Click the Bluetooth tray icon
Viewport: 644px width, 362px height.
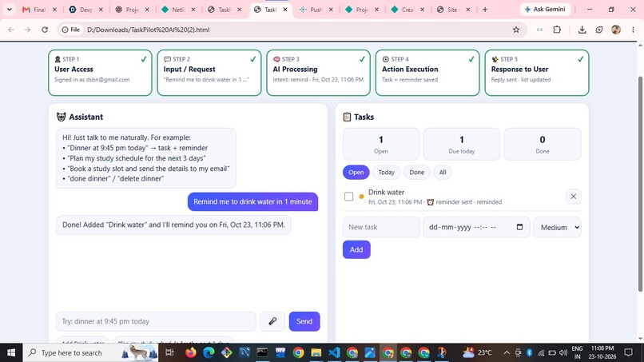click(x=529, y=352)
